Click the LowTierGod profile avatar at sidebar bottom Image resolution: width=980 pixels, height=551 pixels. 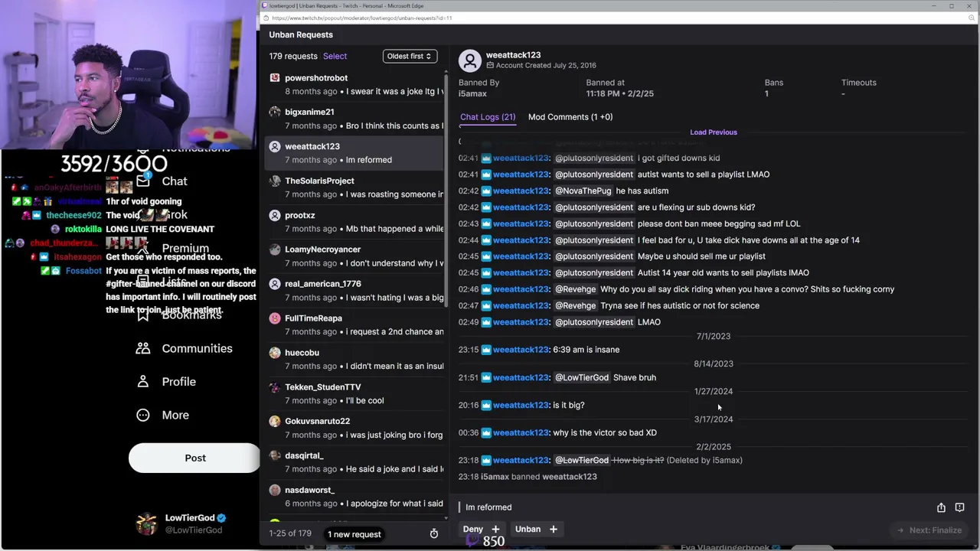(146, 523)
